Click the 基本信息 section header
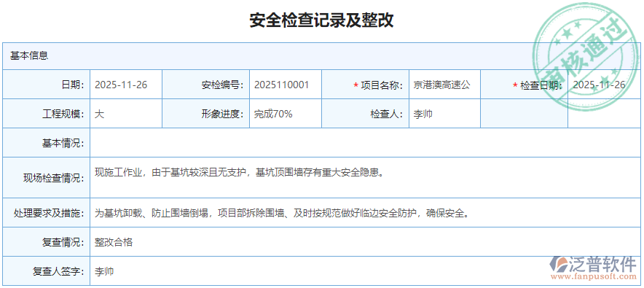This screenshot has height=288, width=644. tap(321, 56)
